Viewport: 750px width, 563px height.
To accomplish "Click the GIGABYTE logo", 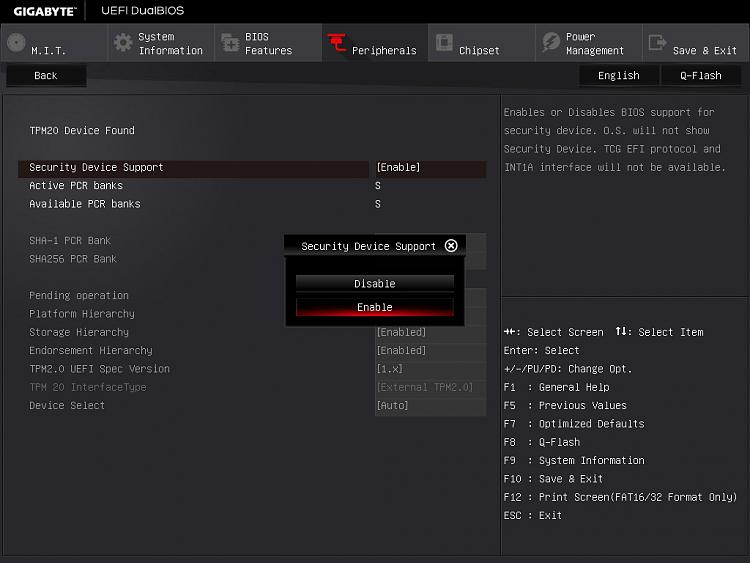I will point(44,11).
